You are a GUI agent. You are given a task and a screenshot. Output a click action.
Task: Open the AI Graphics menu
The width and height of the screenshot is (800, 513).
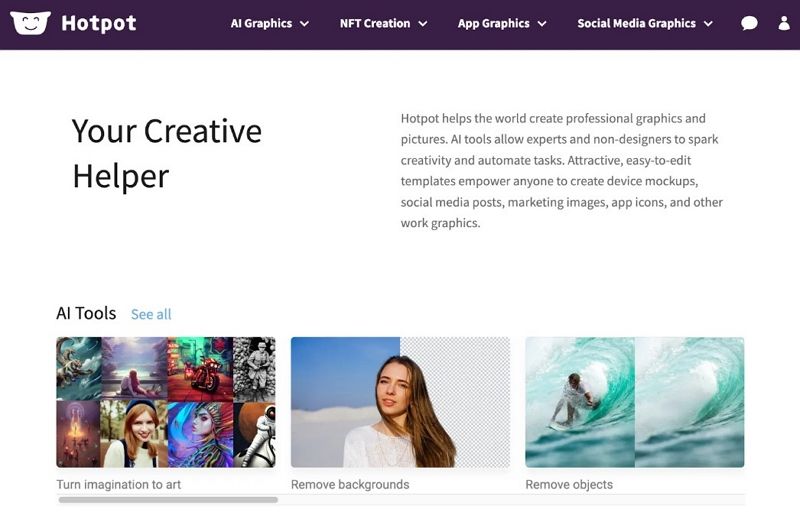coord(261,23)
